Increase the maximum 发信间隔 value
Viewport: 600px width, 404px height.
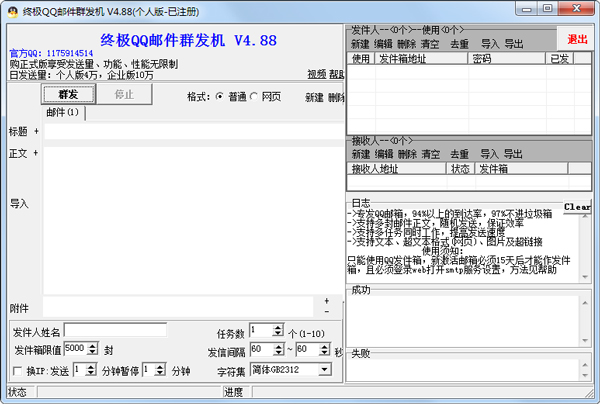(324, 346)
